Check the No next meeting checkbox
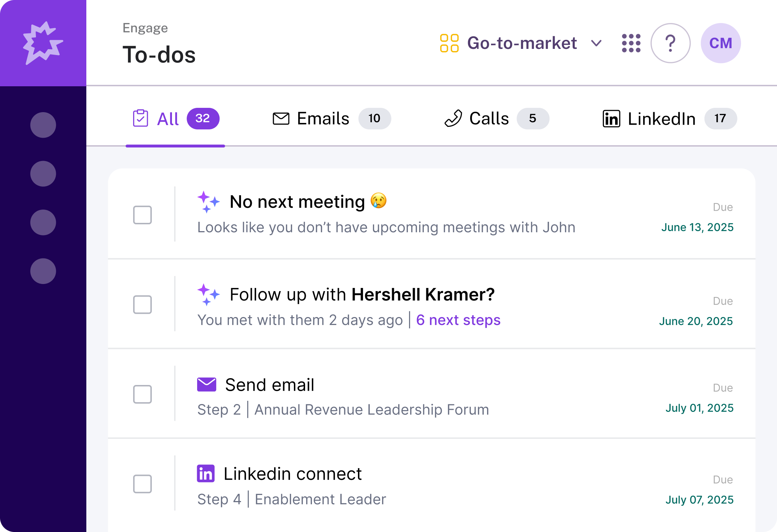 point(142,215)
